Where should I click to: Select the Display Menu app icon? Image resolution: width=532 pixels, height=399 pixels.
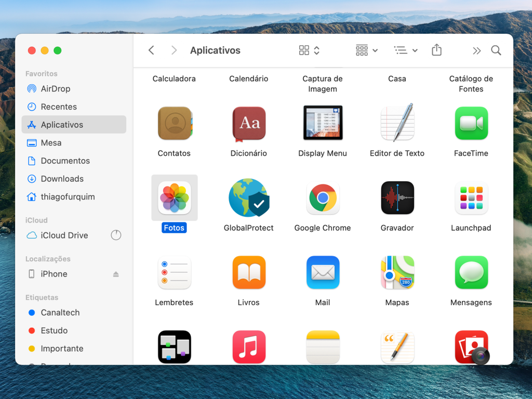coord(323,123)
